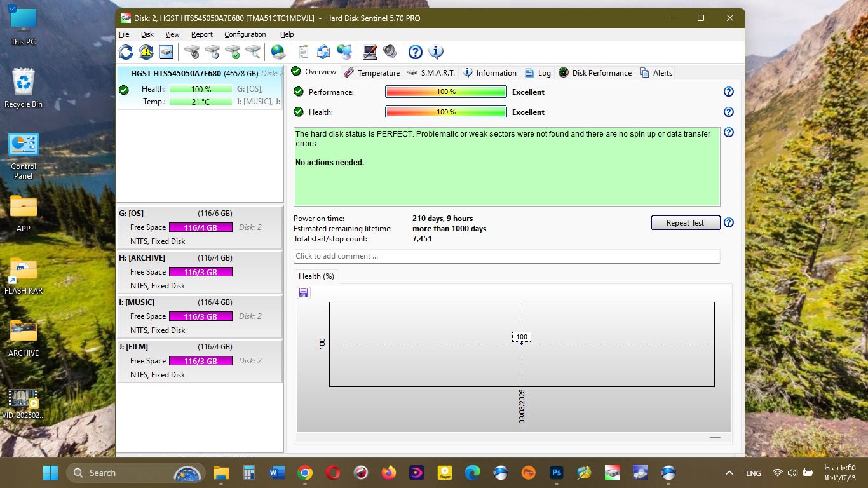Open the Configuration menu
This screenshot has width=868, height=488.
point(245,34)
